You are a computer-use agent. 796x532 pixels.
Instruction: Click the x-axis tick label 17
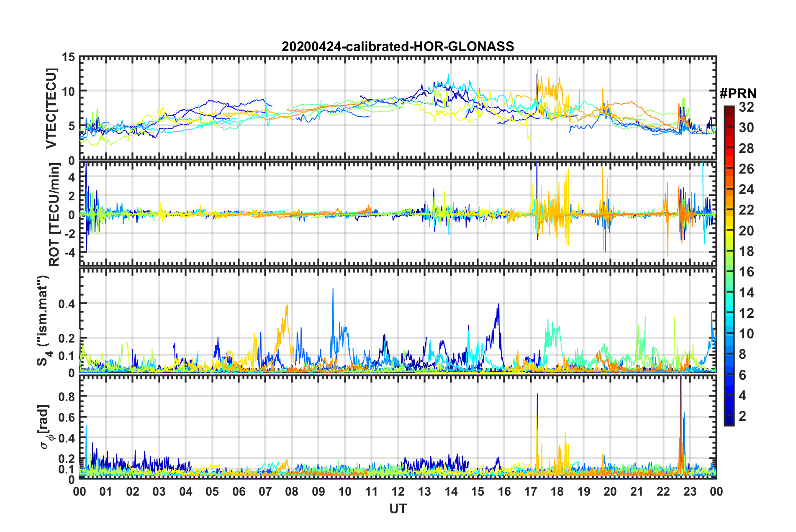point(531,491)
